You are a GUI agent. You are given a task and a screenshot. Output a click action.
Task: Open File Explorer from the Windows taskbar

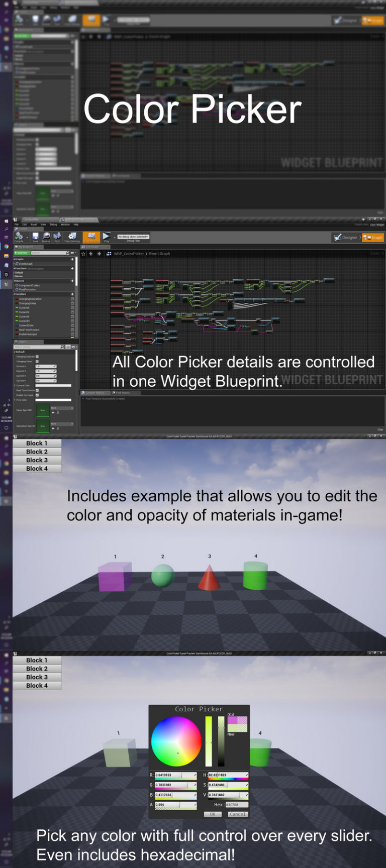(6, 256)
